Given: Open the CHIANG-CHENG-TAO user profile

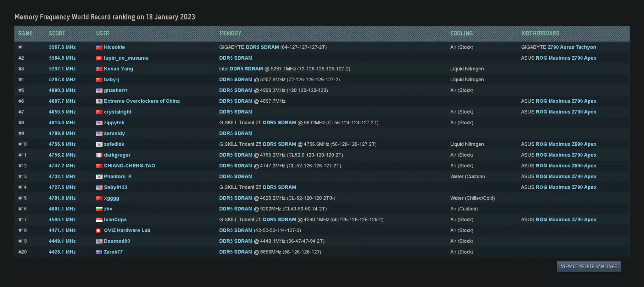Looking at the screenshot, I should coord(130,166).
